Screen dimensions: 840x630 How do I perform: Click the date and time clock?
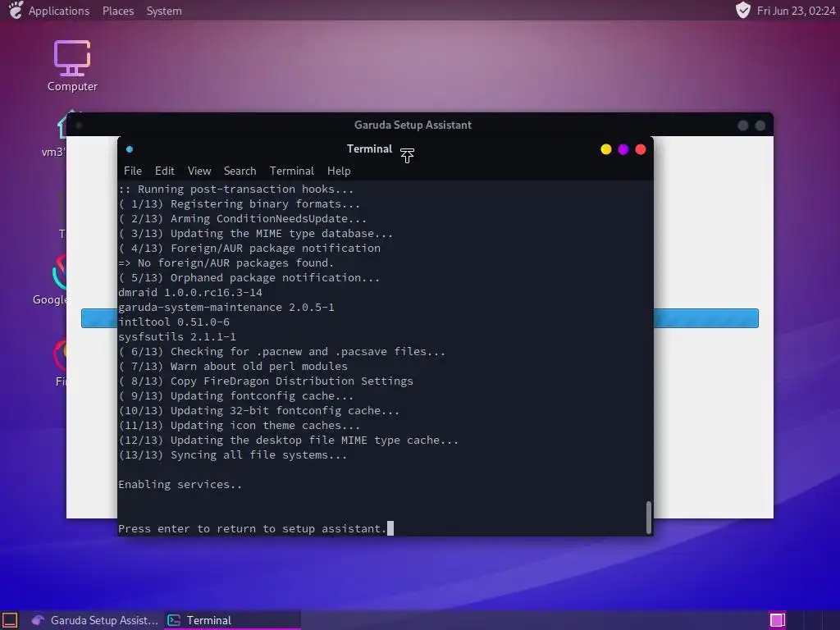click(796, 11)
